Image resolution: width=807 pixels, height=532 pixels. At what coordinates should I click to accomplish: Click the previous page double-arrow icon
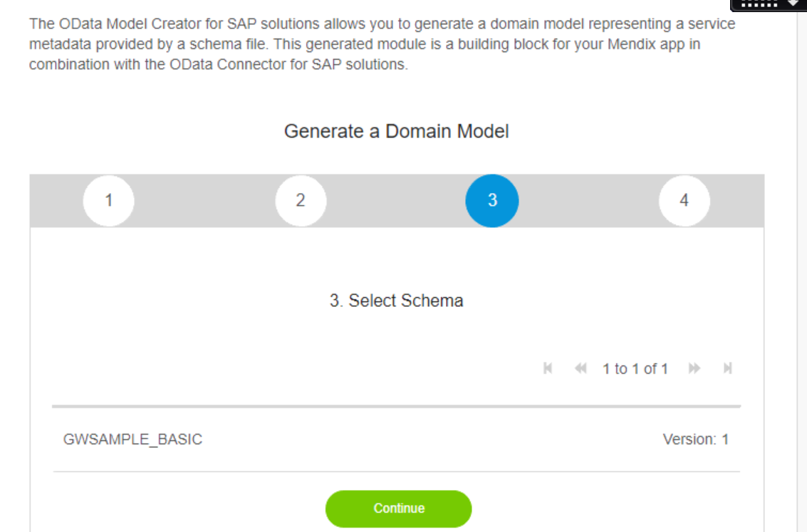coord(580,369)
